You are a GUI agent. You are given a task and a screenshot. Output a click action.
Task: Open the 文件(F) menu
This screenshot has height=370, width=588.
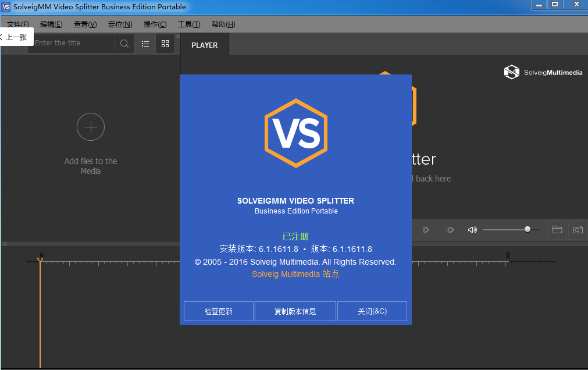pyautogui.click(x=17, y=24)
